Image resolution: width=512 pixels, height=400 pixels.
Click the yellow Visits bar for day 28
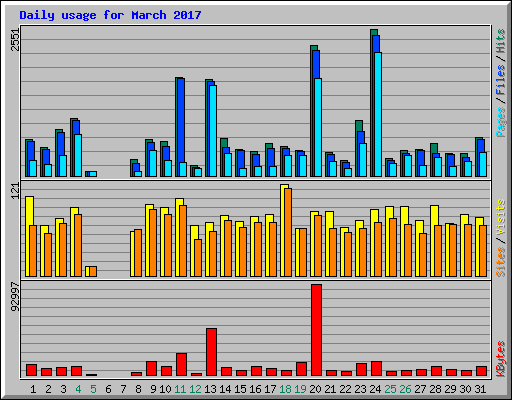433,241
